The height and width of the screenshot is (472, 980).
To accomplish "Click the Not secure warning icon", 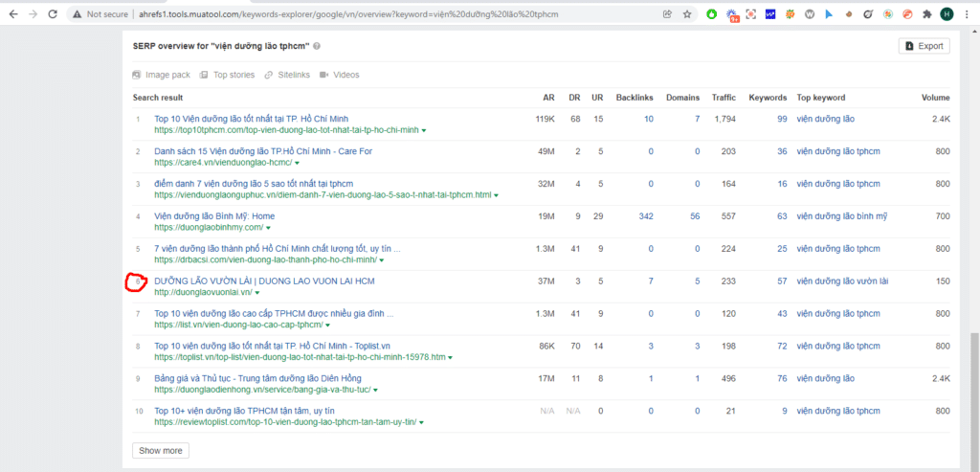I will coord(77,14).
